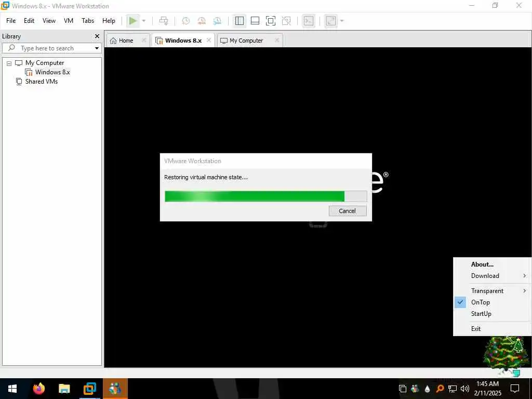Open the stretch display dropdown arrow
This screenshot has height=399, width=532.
click(342, 21)
